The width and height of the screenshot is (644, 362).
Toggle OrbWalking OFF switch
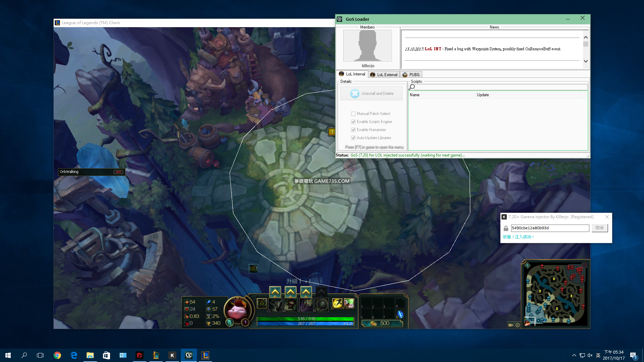coord(118,172)
